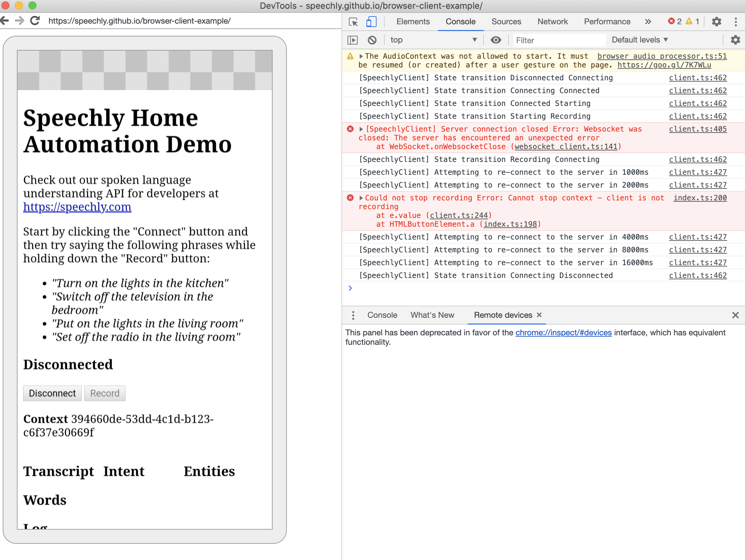Reload the page
This screenshot has height=560, width=745.
(35, 21)
